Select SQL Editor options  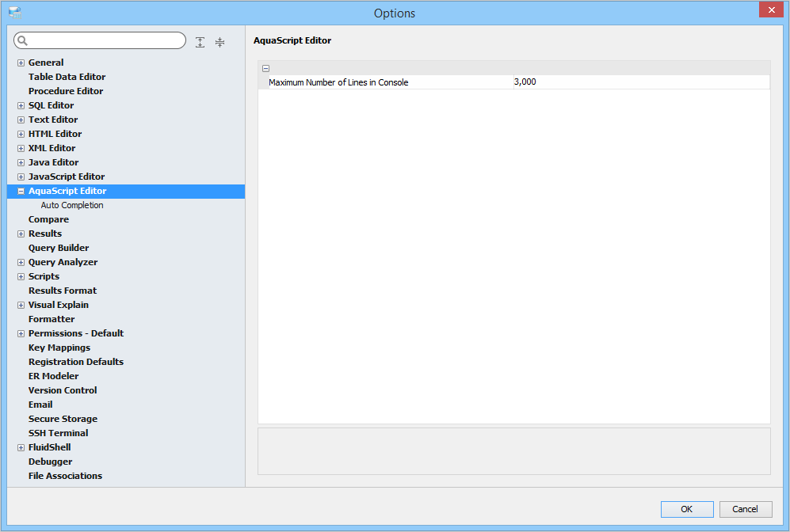[51, 105]
